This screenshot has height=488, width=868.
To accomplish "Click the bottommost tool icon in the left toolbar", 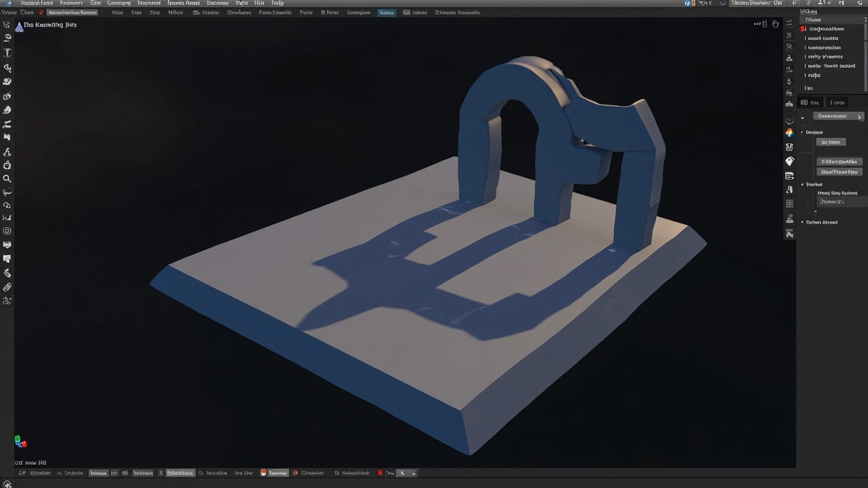I will (x=7, y=301).
